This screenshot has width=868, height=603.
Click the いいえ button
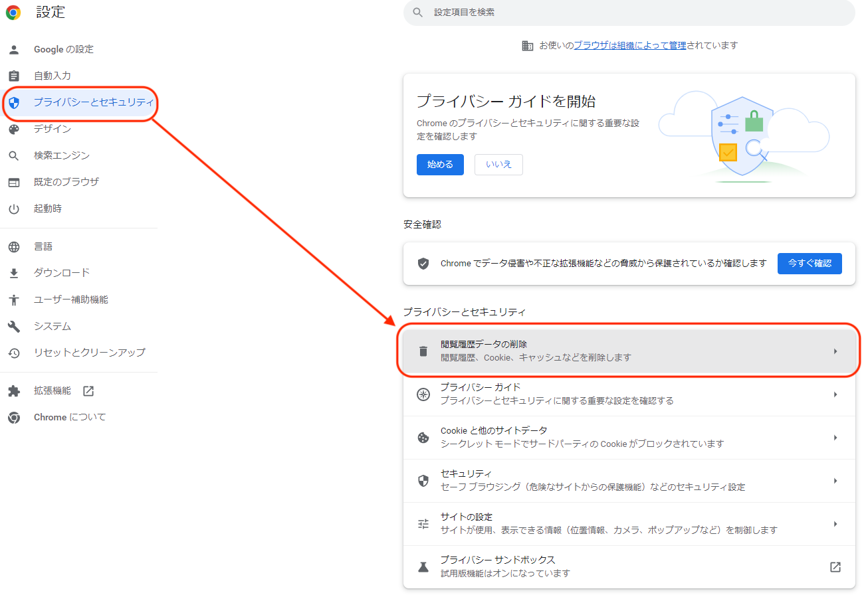point(498,165)
